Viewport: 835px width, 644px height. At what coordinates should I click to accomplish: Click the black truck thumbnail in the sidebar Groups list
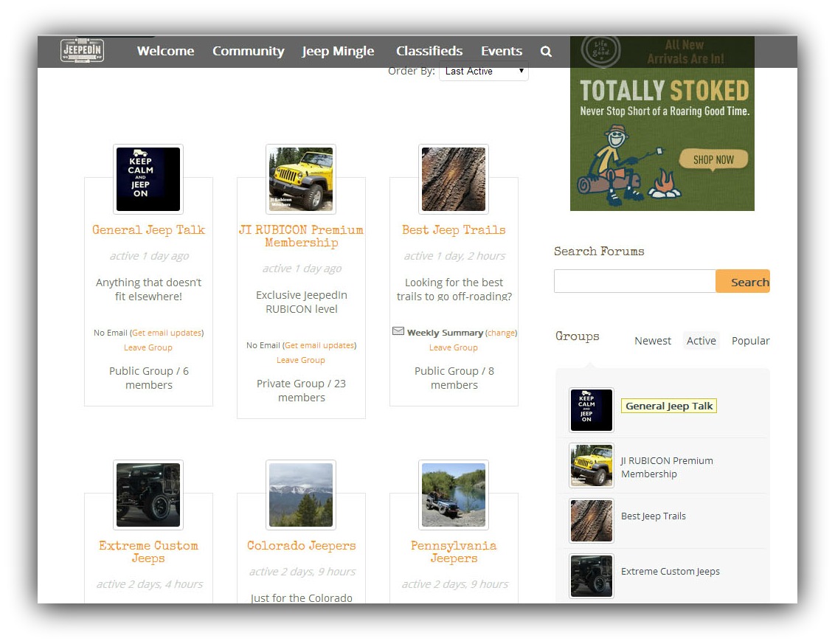(x=591, y=576)
